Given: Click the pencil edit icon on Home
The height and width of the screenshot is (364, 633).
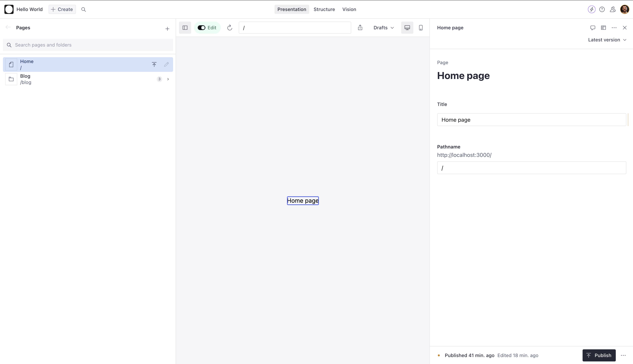Looking at the screenshot, I should point(166,65).
